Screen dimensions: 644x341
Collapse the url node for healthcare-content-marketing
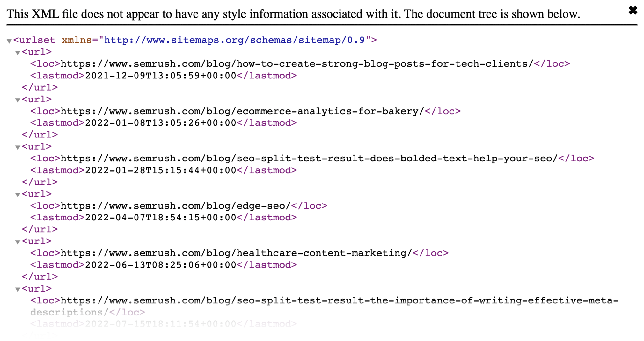click(18, 242)
